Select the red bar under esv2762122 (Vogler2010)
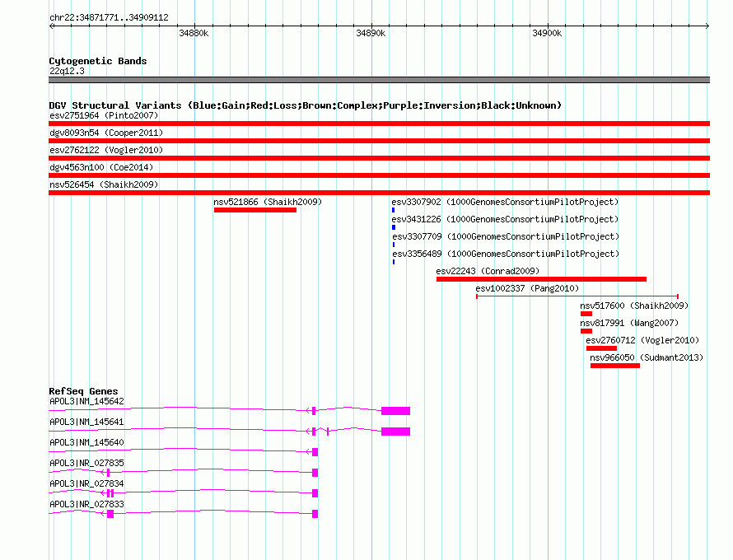The width and height of the screenshot is (733, 560). coord(379,158)
